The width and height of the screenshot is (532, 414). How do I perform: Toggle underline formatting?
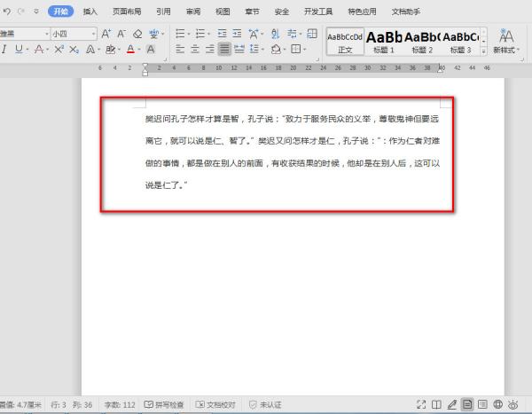20,50
